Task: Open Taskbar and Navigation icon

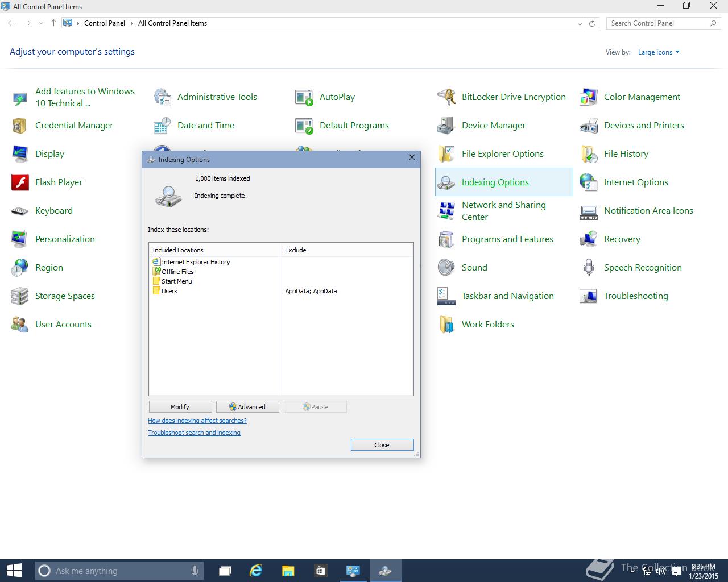Action: point(446,296)
